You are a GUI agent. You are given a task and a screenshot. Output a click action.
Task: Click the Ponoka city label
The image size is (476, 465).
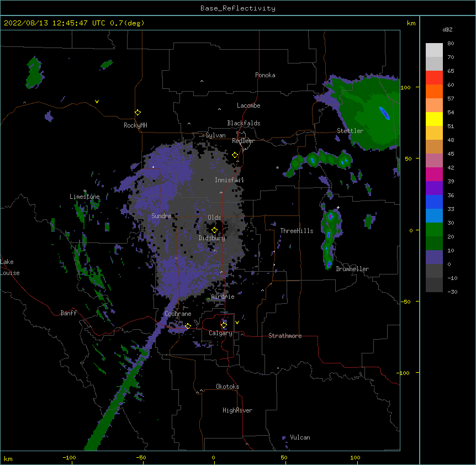265,75
